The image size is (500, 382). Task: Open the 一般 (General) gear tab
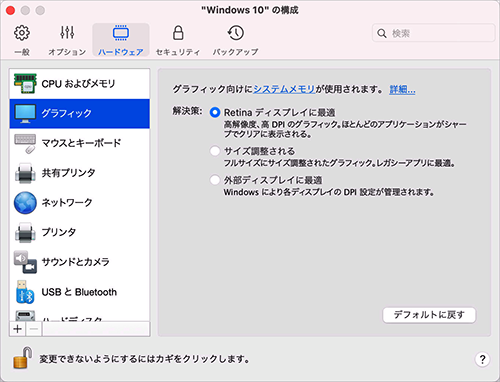pos(22,40)
